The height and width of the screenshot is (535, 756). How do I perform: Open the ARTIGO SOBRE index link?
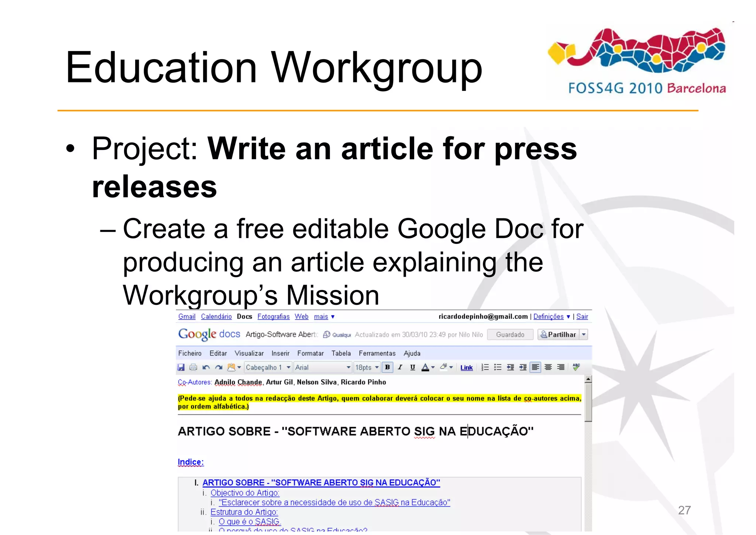click(x=321, y=483)
